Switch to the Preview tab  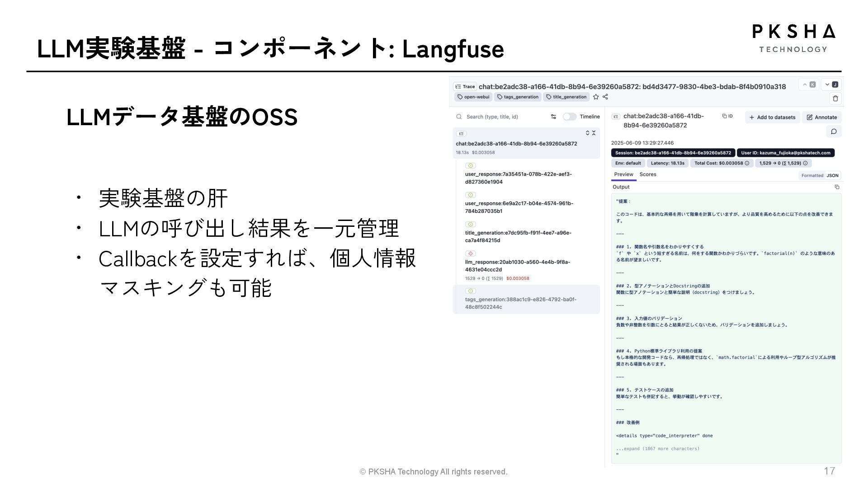click(x=623, y=174)
